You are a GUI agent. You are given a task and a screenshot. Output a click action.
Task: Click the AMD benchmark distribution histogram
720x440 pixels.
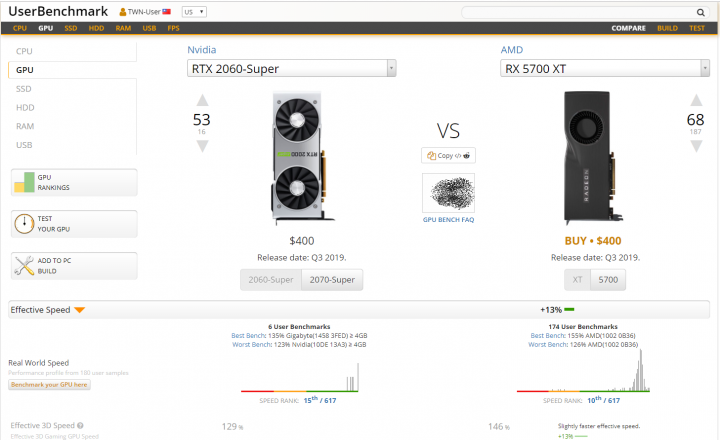tap(583, 371)
